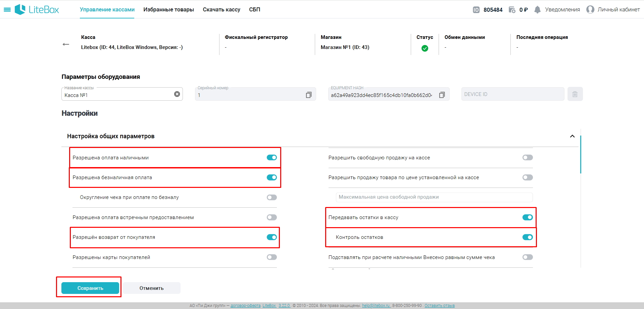Click the ID badge icon near 805484

coord(476,10)
